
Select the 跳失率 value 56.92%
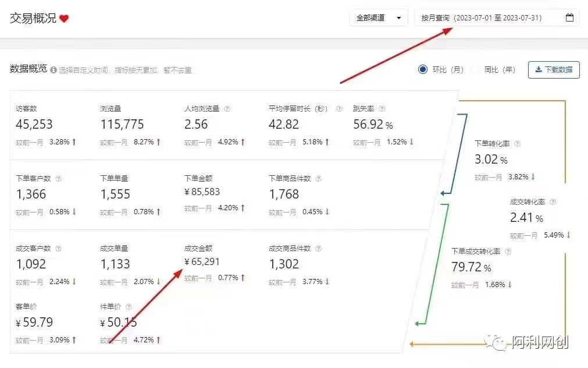(373, 124)
